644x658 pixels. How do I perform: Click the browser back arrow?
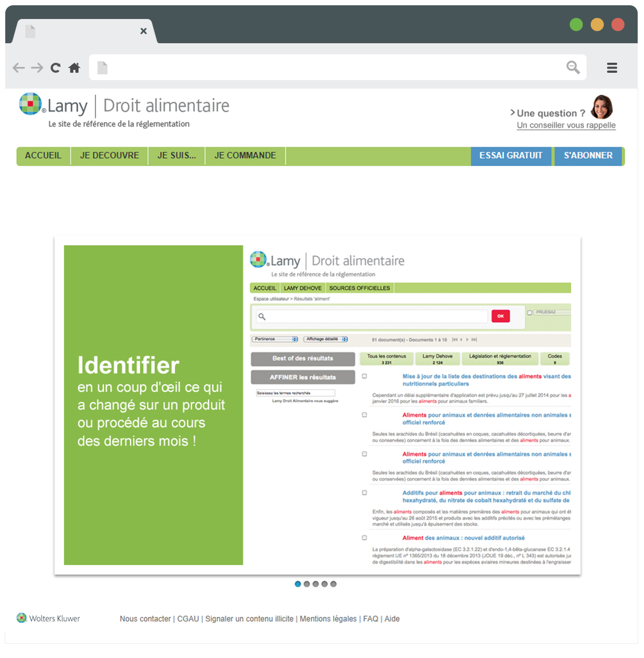click(19, 67)
